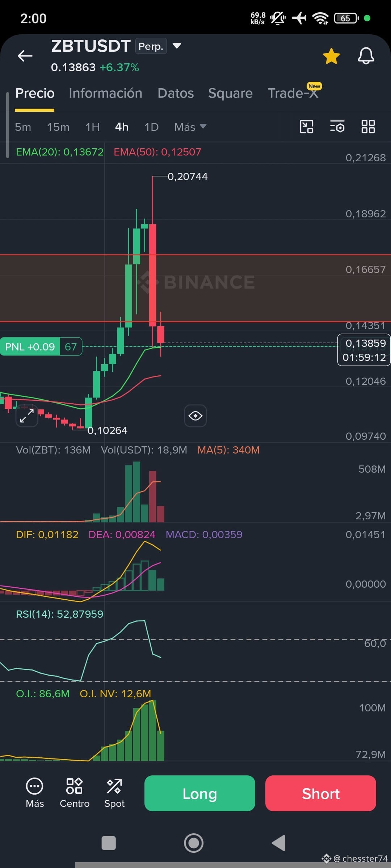Open the Información tab
Screen dimensions: 391x868
click(105, 93)
